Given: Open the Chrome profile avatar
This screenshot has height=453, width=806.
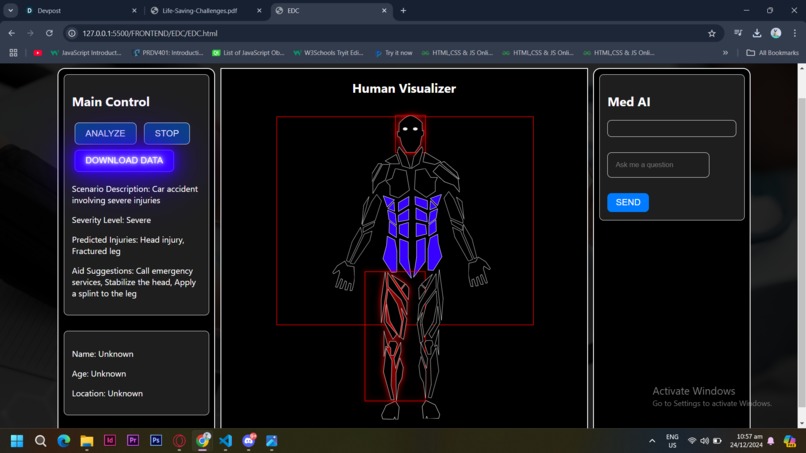Looking at the screenshot, I should [776, 33].
